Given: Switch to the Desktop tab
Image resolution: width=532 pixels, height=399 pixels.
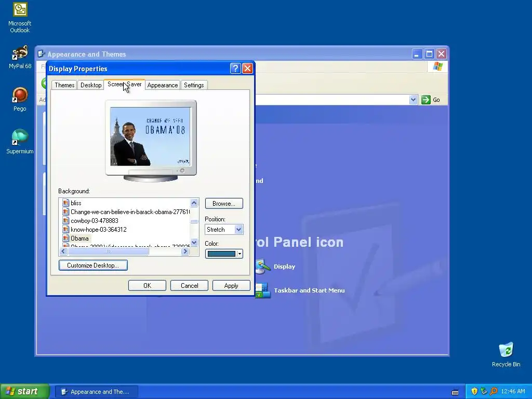Looking at the screenshot, I should point(91,85).
